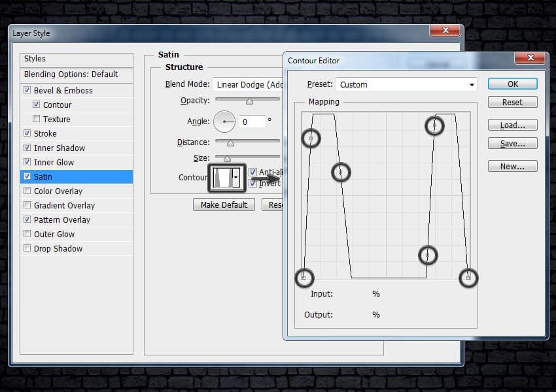556x392 pixels.
Task: Select the top-right contour curve point
Action: (x=434, y=125)
